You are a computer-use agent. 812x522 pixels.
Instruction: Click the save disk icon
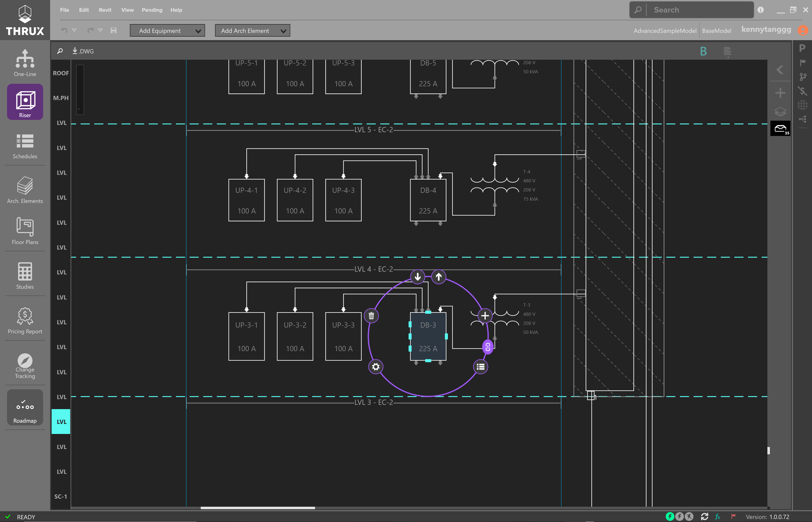[x=114, y=31]
